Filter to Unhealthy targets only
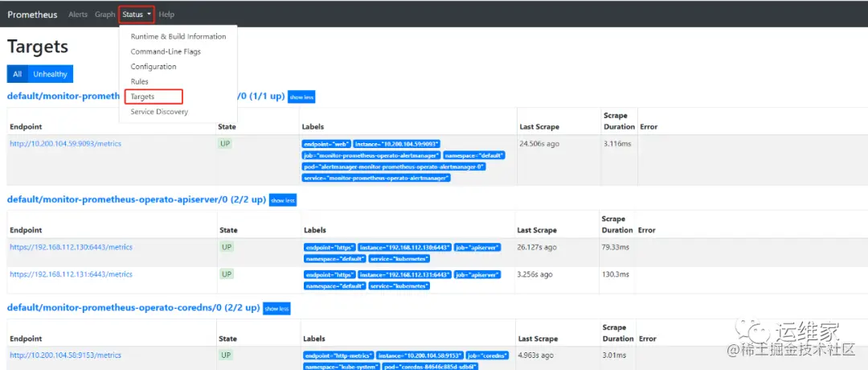 51,74
